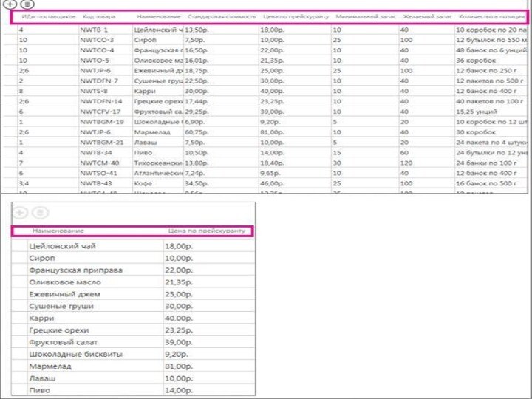Screen dimensions: 532x399
Task: Click 'Наименование' header in the lower table
Action: (64, 231)
